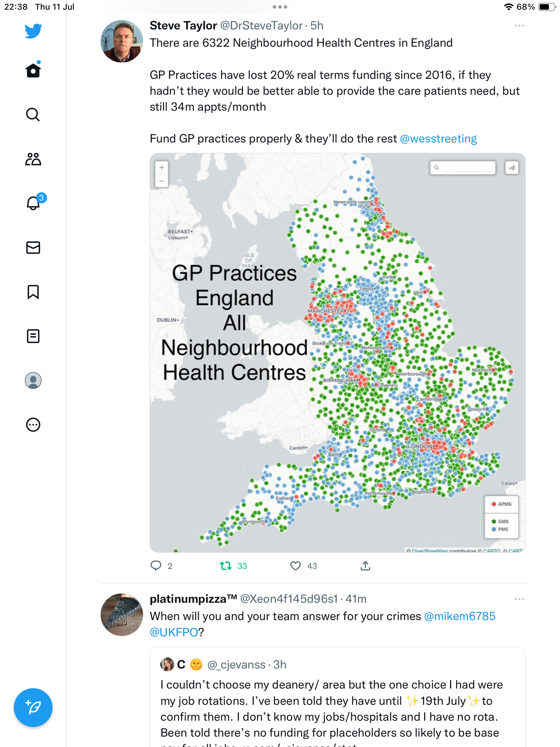Open the Profile avatar in sidebar
The width and height of the screenshot is (560, 747).
(x=33, y=380)
